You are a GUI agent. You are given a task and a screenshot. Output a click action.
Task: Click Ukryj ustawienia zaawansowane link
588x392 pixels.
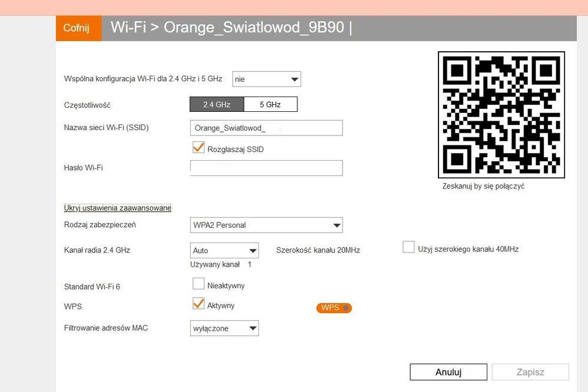click(x=117, y=208)
